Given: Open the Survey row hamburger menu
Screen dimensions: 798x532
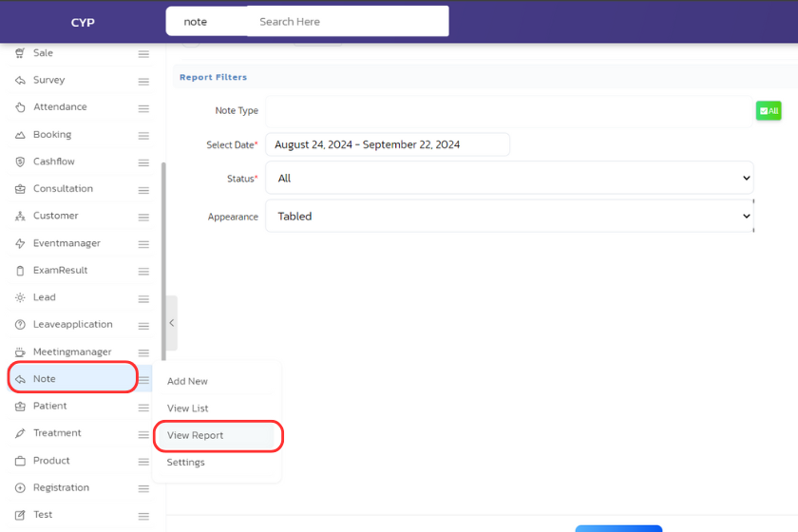Looking at the screenshot, I should click(x=143, y=82).
